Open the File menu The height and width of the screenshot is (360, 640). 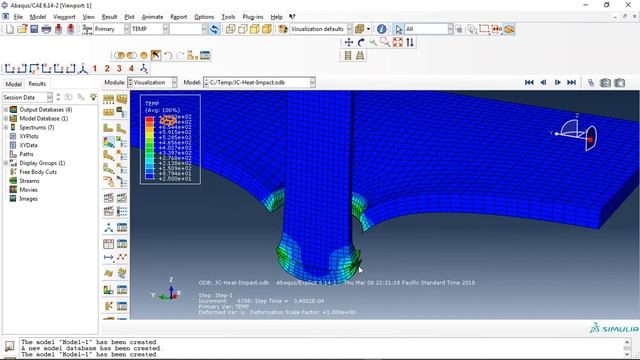point(18,17)
